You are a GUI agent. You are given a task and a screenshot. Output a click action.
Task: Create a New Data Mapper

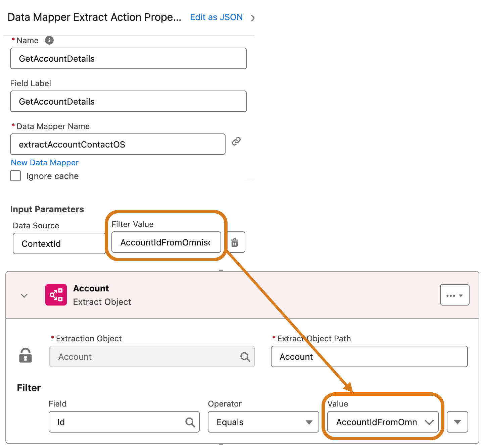click(44, 162)
